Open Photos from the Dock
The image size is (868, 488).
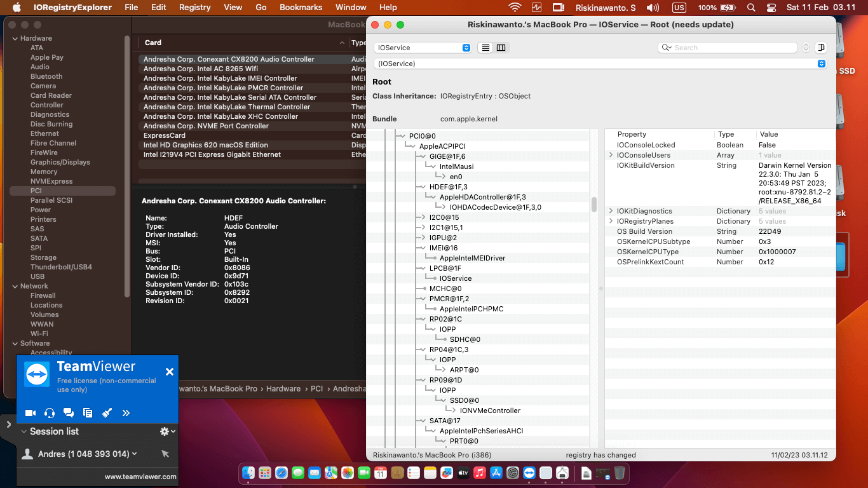pyautogui.click(x=348, y=473)
